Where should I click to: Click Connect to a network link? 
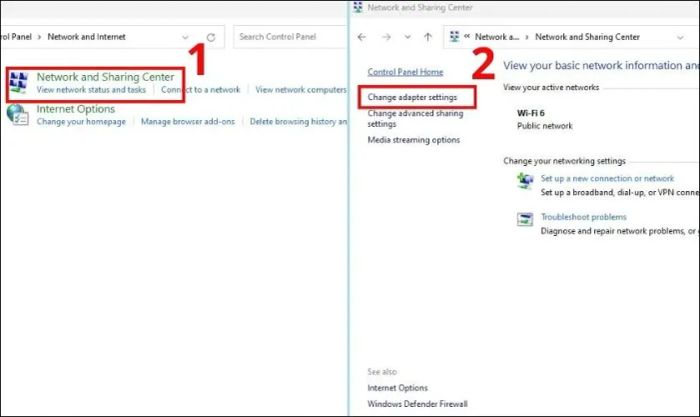pyautogui.click(x=200, y=90)
